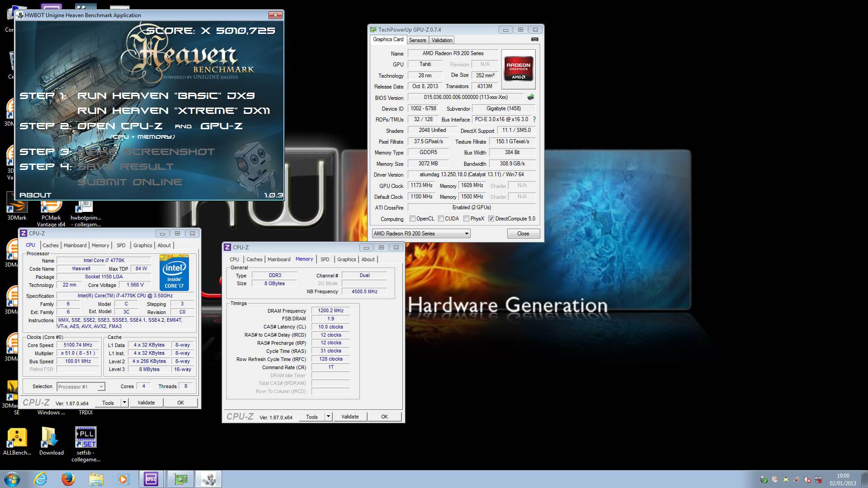868x488 pixels.
Task: Click the GPU Clock value 1173 MHz
Action: click(x=421, y=186)
